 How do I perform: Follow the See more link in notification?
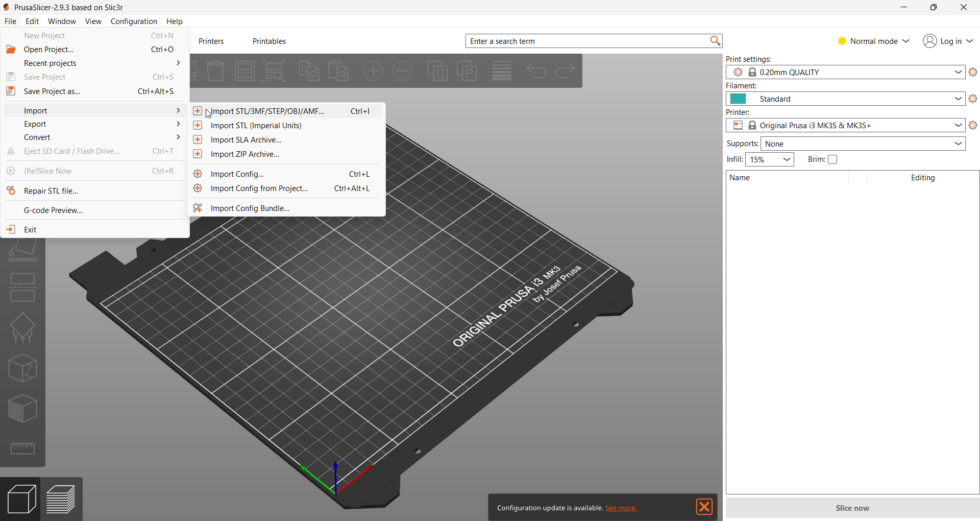click(x=621, y=508)
